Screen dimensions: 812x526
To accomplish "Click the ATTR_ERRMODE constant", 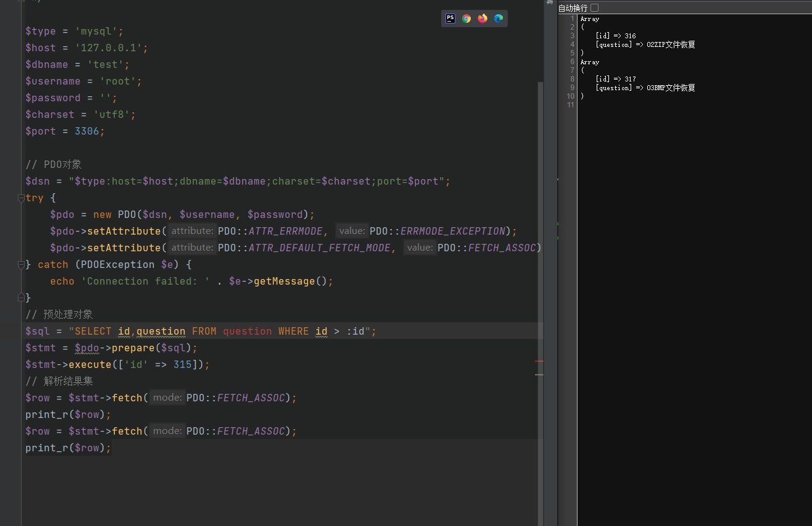I will point(286,231).
